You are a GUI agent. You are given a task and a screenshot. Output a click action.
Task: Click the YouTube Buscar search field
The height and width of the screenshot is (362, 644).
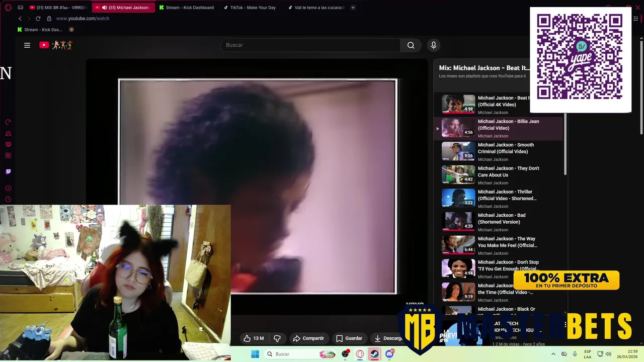click(x=310, y=45)
